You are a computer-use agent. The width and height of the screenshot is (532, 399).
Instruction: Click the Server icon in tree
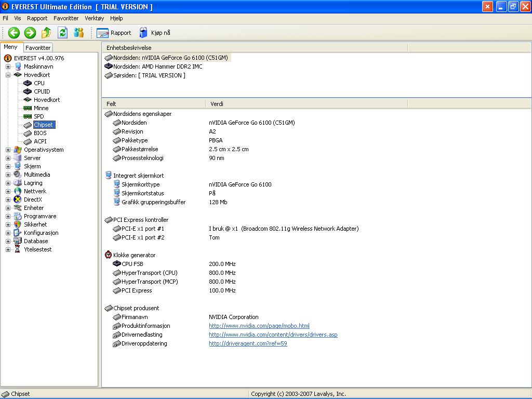pos(18,158)
